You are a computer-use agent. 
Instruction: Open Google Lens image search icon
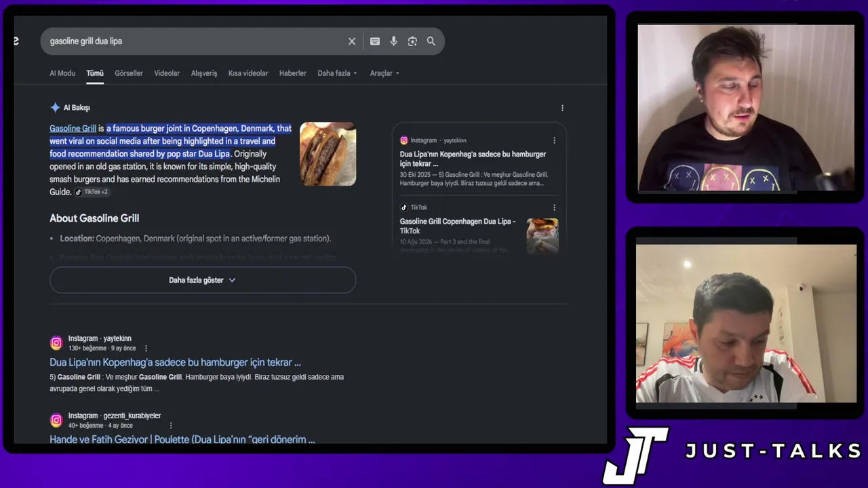coord(412,41)
